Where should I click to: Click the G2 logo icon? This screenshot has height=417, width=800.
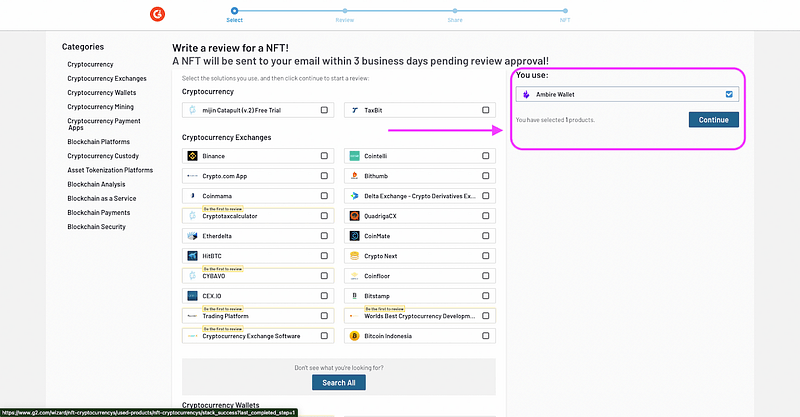click(x=157, y=14)
